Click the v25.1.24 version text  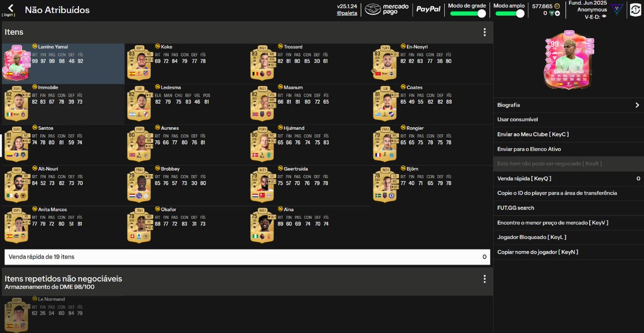347,6
